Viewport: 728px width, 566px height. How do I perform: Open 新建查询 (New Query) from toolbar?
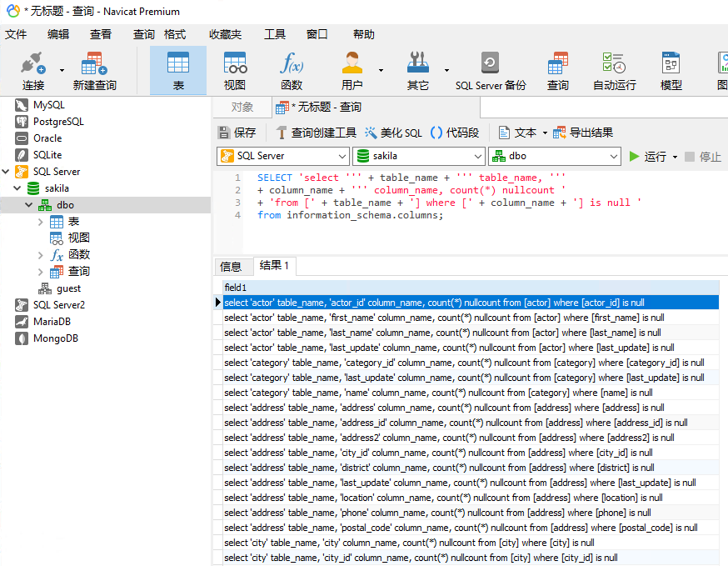(94, 71)
